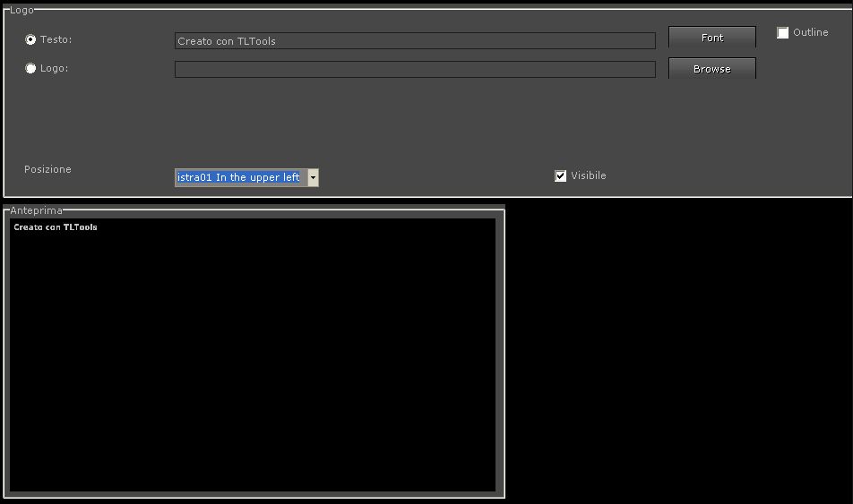Screen dimensions: 853x504
Task: Open the Font dialog button
Action: [712, 38]
